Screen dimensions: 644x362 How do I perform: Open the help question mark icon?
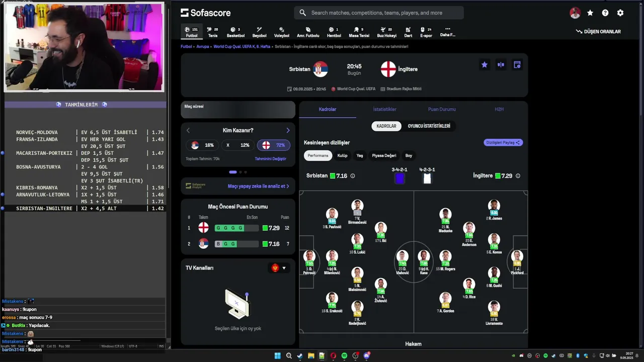pyautogui.click(x=605, y=13)
